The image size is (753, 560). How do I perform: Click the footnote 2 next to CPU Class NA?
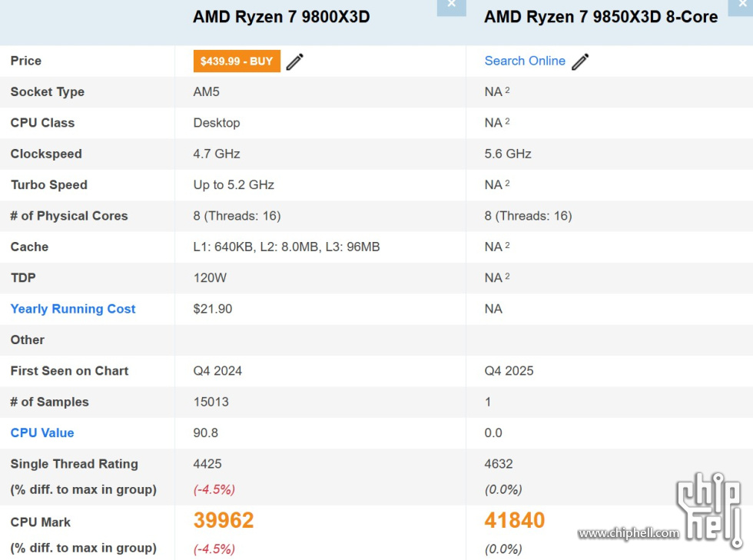(x=508, y=120)
